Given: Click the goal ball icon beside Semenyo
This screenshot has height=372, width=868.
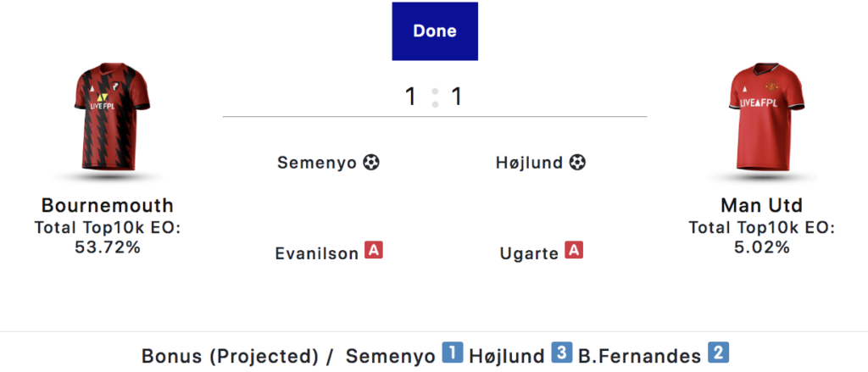Looking at the screenshot, I should click(x=371, y=162).
